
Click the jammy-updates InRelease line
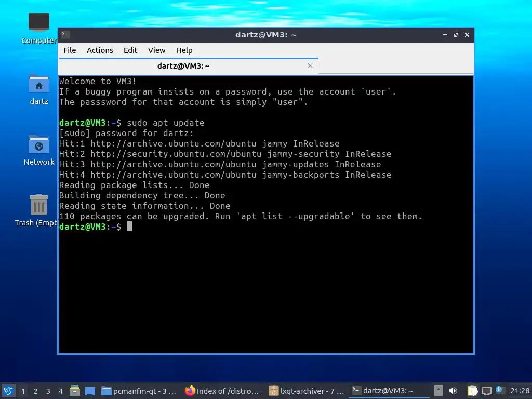click(220, 164)
